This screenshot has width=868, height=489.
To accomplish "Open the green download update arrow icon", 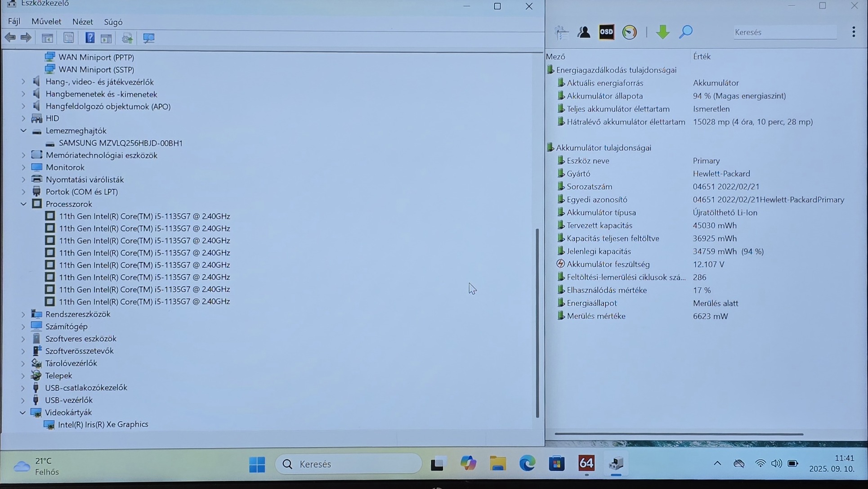I will pyautogui.click(x=662, y=32).
